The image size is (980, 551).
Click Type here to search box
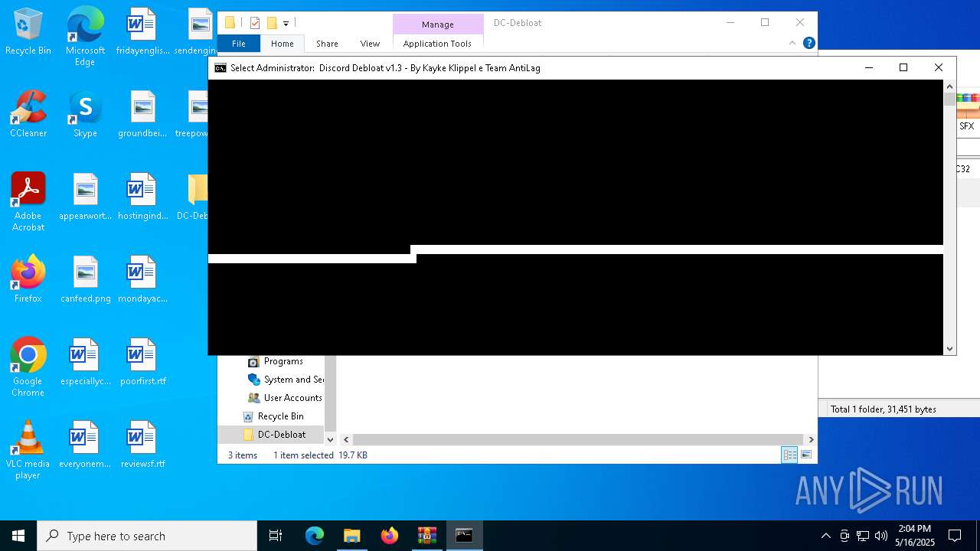click(147, 536)
